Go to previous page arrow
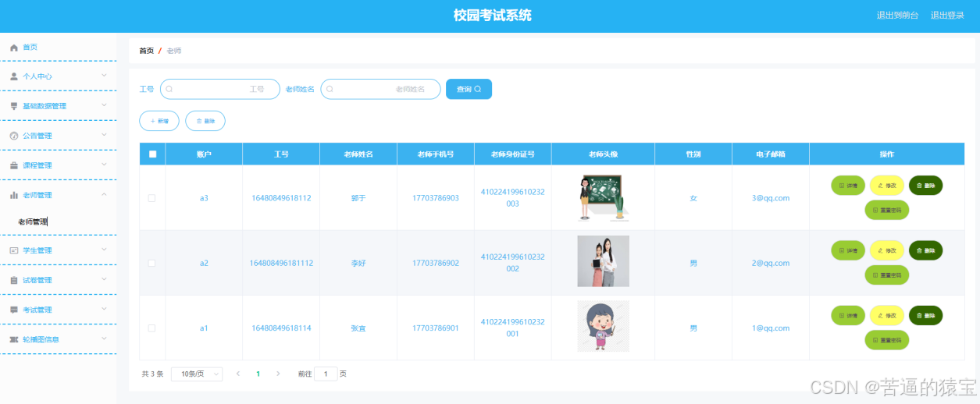980x404 pixels. [x=238, y=374]
